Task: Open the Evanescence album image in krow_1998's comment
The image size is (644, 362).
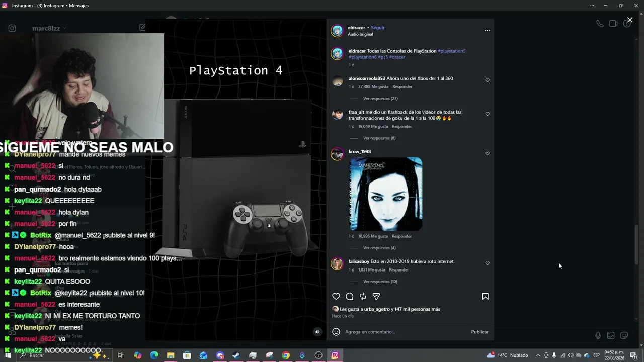Action: pyautogui.click(x=386, y=194)
